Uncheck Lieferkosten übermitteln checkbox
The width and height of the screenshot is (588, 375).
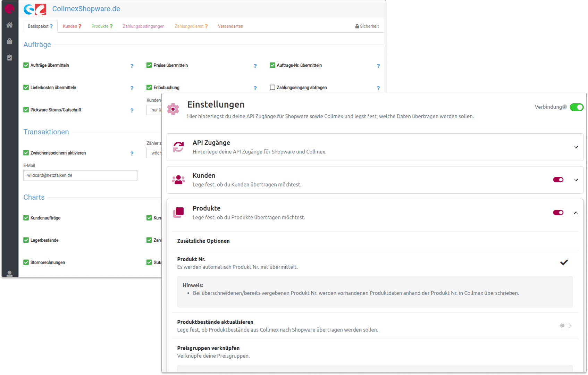coord(26,87)
